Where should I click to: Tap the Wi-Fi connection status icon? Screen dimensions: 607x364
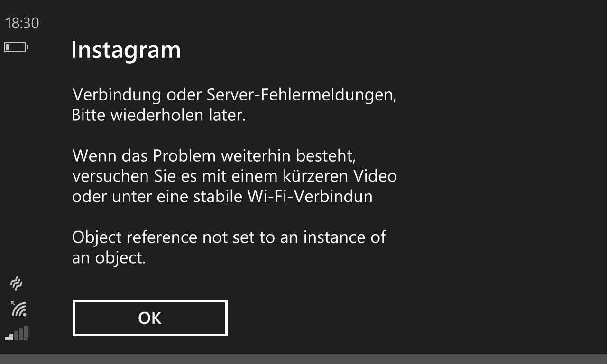point(18,309)
